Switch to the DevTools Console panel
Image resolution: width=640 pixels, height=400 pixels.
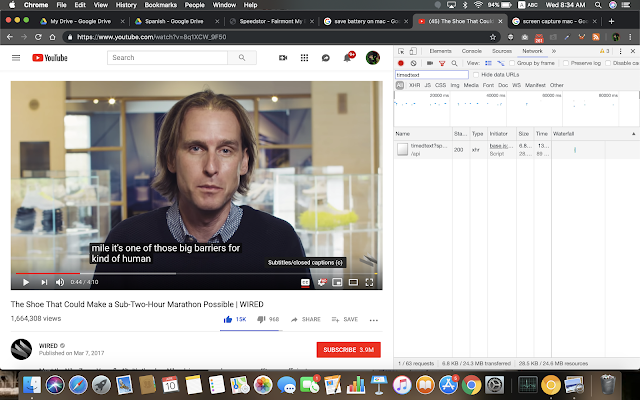[471, 51]
